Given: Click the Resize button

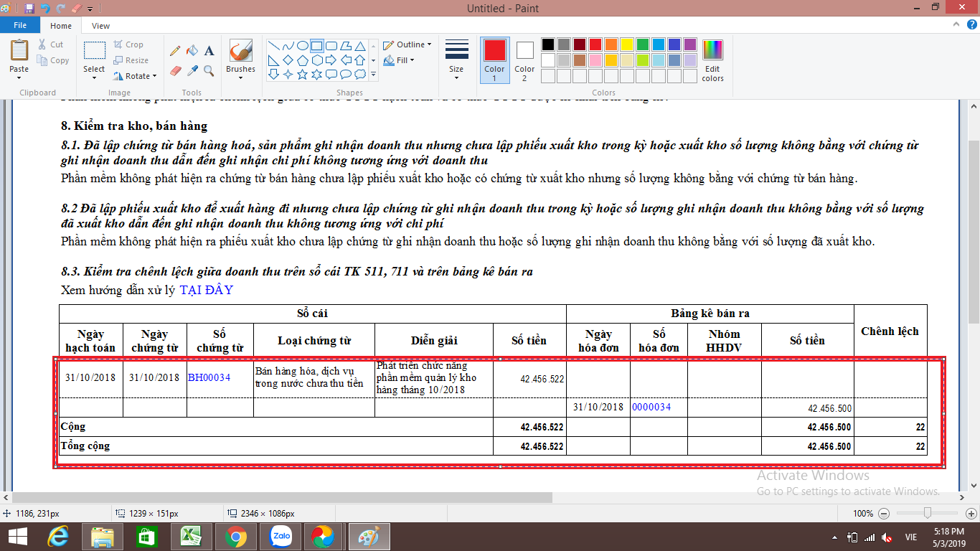Looking at the screenshot, I should (131, 60).
